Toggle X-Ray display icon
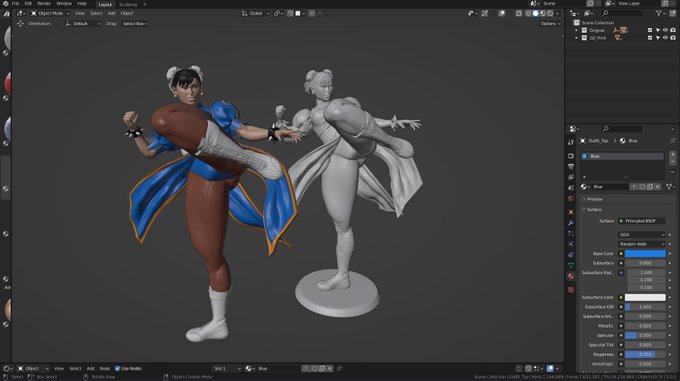680x381 pixels. pos(519,13)
